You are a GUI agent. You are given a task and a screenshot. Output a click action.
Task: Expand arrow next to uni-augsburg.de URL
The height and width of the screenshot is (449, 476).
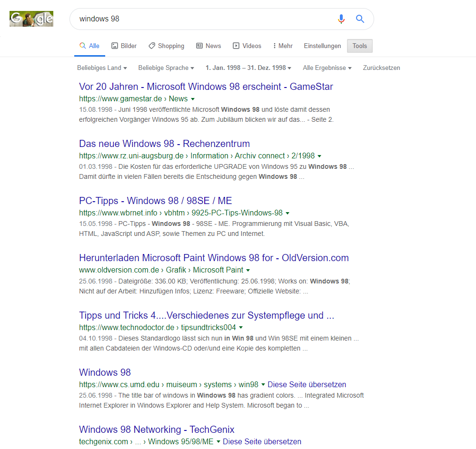(x=319, y=156)
